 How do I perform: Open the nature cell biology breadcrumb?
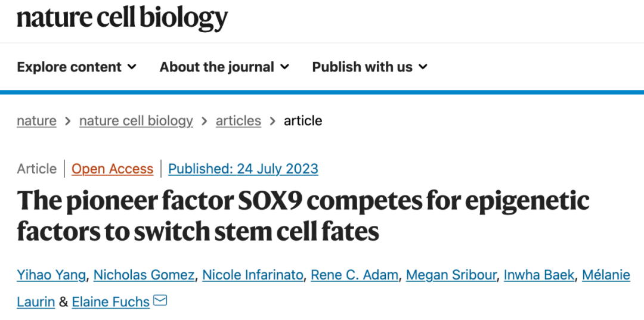(136, 121)
